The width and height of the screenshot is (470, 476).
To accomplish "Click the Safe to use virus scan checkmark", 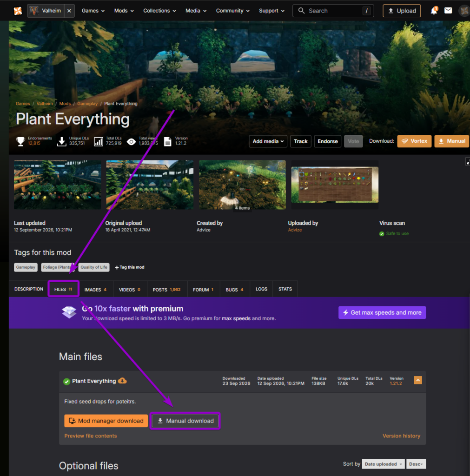I will pyautogui.click(x=382, y=234).
